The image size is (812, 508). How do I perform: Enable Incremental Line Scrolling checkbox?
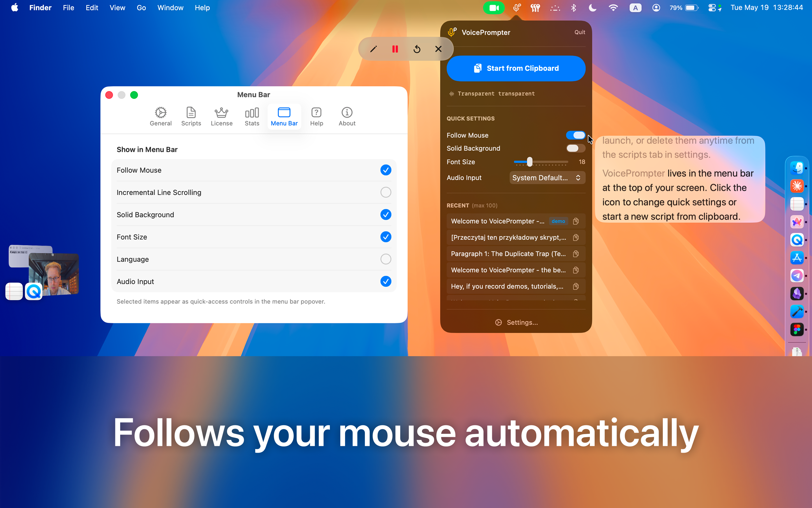tap(385, 192)
